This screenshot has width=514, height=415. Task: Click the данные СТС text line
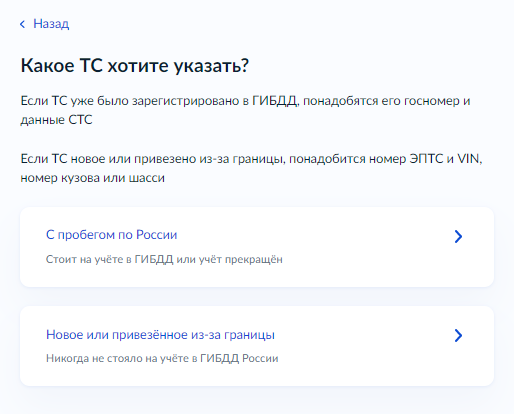coord(56,120)
